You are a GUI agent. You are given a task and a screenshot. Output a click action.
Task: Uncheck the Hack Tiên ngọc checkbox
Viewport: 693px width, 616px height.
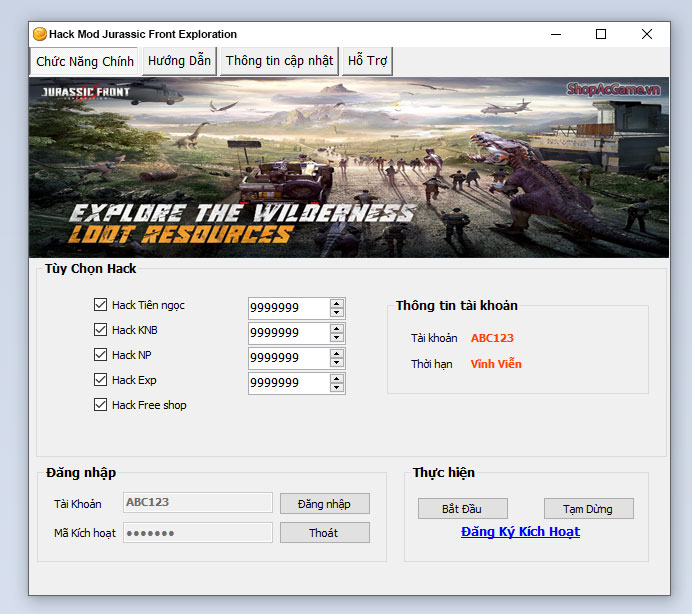(100, 305)
